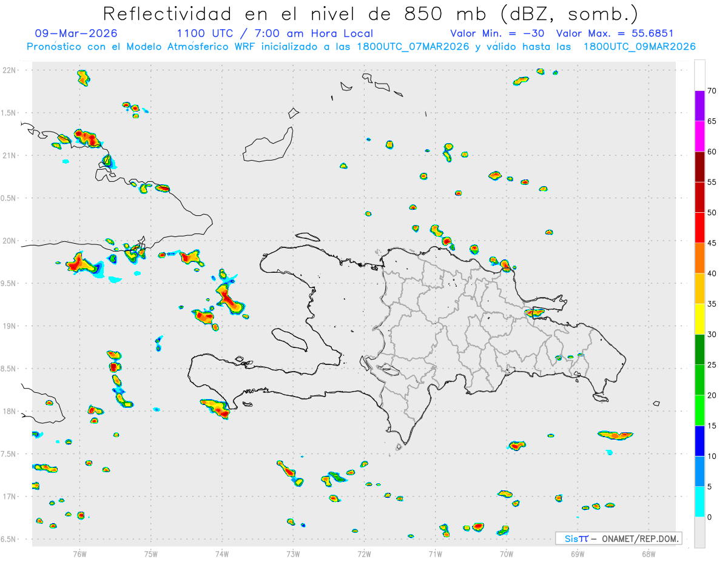Click the '74W' longitude axis label
This screenshot has width=728, height=562.
[222, 553]
